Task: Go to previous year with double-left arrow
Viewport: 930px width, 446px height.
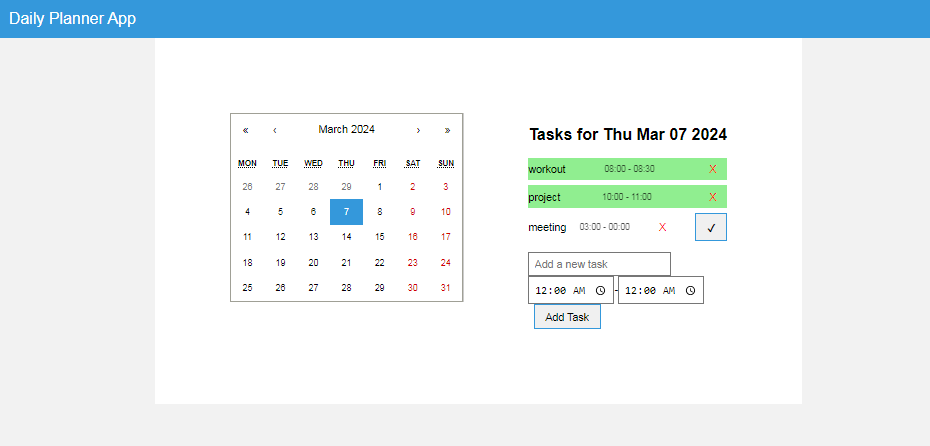Action: (246, 130)
